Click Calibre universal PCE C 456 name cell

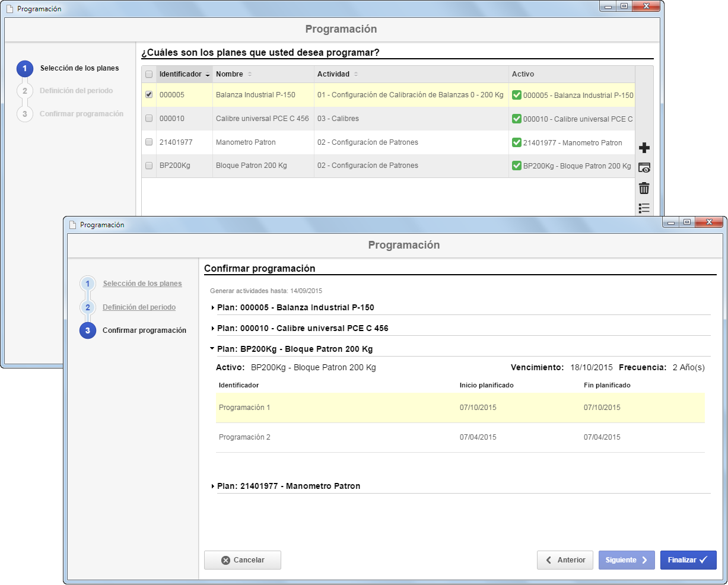[x=262, y=119]
